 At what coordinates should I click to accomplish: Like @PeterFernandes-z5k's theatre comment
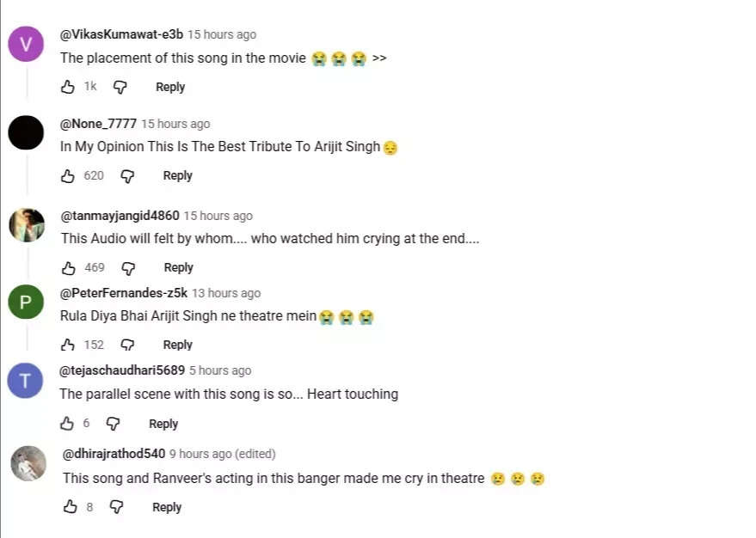pyautogui.click(x=68, y=345)
